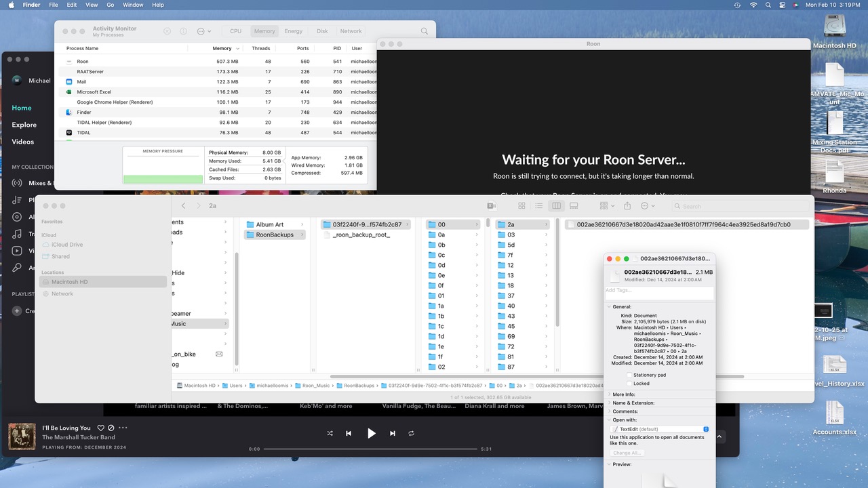Screen dimensions: 868x488
Task: Select the RoonBackups folder
Action: (274, 235)
